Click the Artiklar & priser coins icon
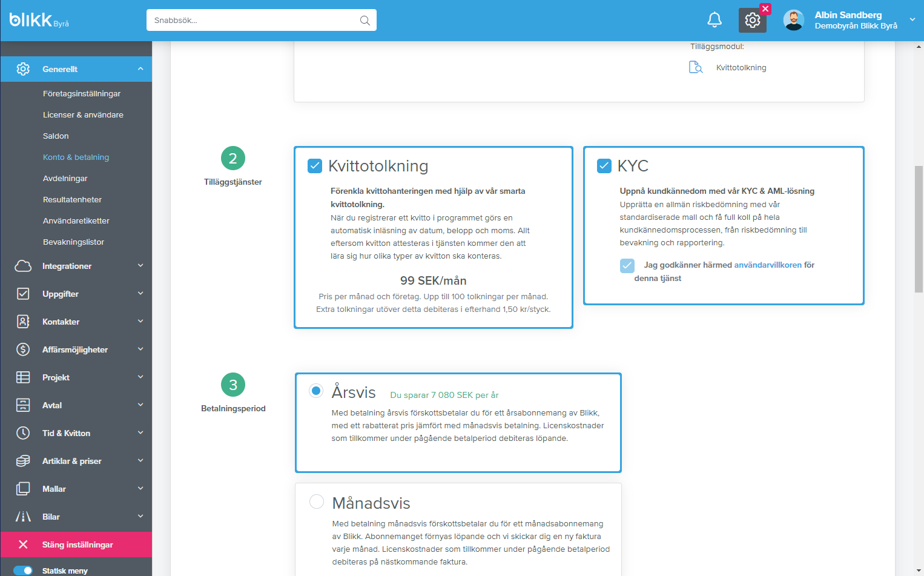924x576 pixels. click(23, 461)
